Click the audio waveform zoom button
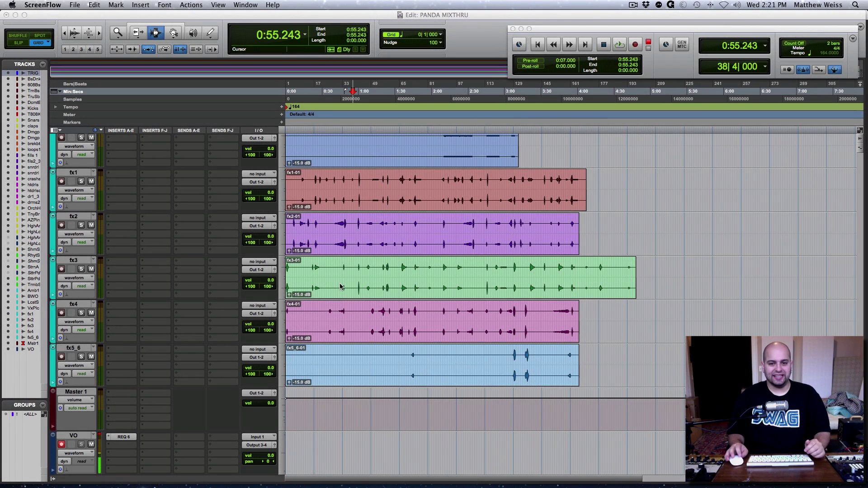This screenshot has width=868, height=488. pyautogui.click(x=75, y=33)
